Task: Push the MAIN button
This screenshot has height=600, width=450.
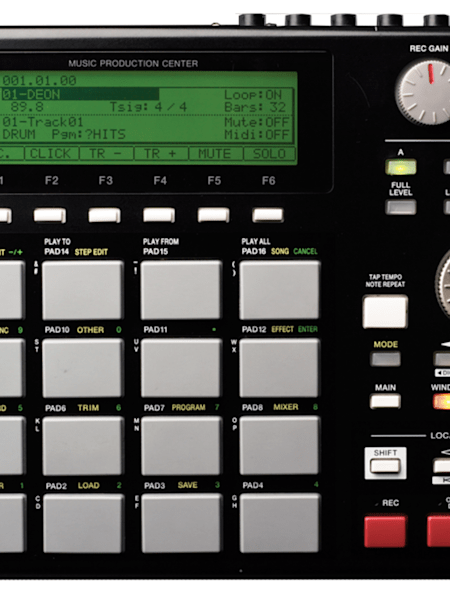Action: click(x=385, y=401)
